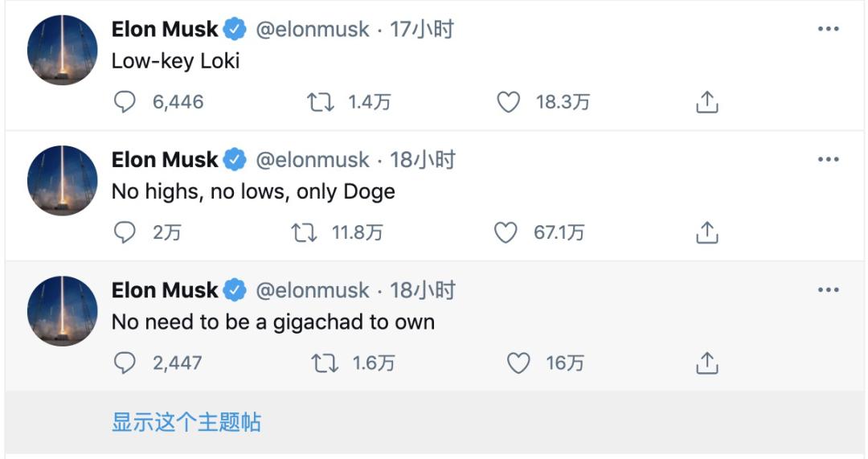Open more options on "only Doge" tweet

click(828, 159)
